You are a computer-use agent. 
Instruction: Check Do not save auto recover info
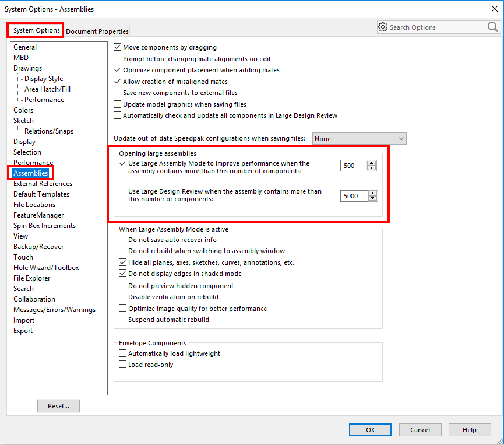[x=122, y=240]
